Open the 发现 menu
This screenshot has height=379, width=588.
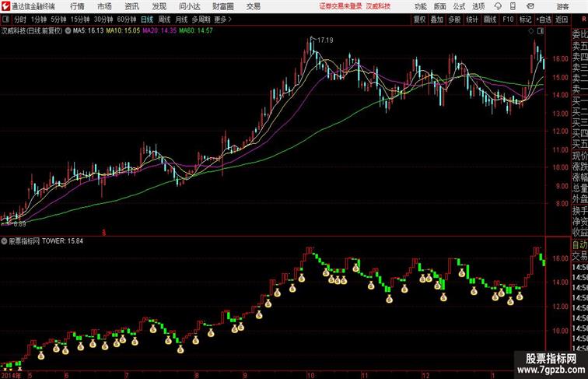tap(159, 6)
